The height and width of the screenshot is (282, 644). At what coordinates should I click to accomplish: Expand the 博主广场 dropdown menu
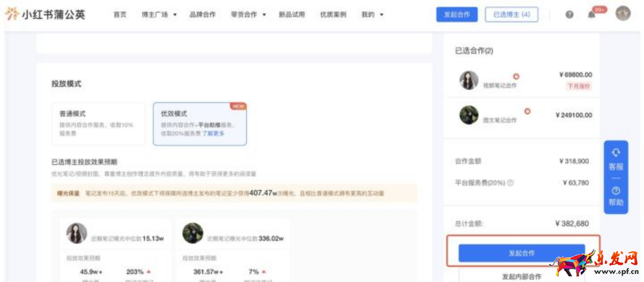(x=159, y=15)
